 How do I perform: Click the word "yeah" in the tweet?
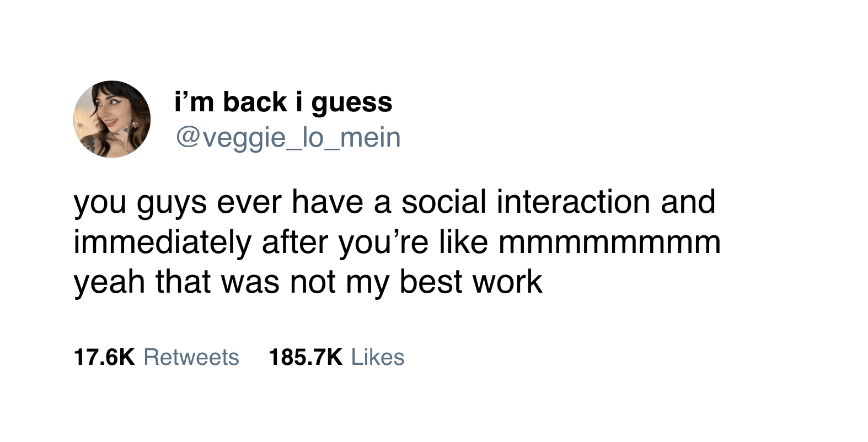[x=110, y=282]
